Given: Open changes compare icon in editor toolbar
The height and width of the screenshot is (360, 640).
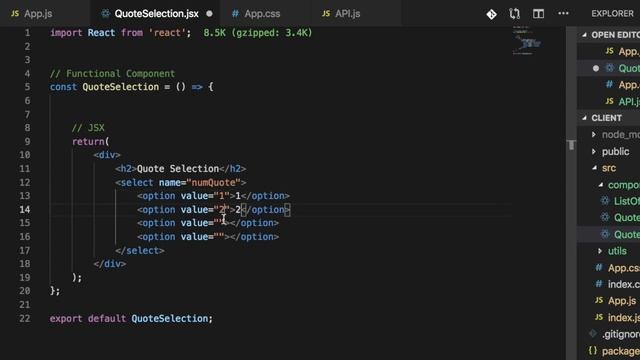Looking at the screenshot, I should tap(515, 14).
